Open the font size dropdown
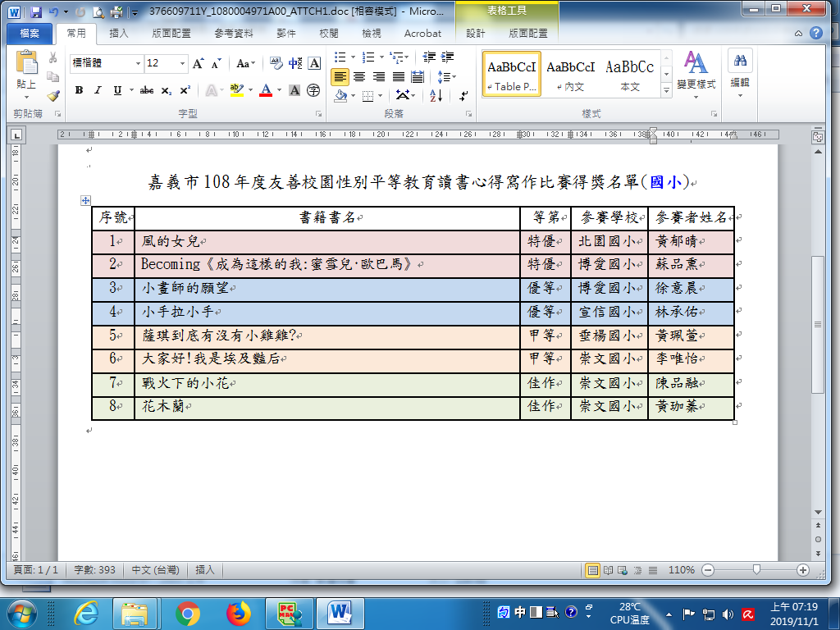 tap(183, 63)
